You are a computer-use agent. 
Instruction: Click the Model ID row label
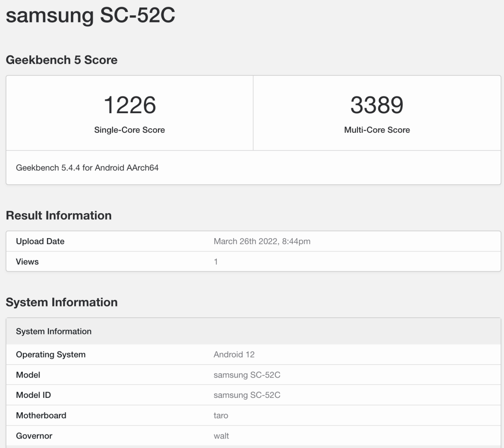click(x=33, y=395)
